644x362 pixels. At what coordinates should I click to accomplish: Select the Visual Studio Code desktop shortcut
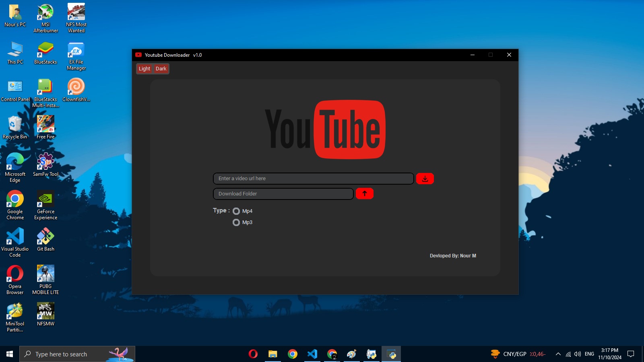point(15,243)
